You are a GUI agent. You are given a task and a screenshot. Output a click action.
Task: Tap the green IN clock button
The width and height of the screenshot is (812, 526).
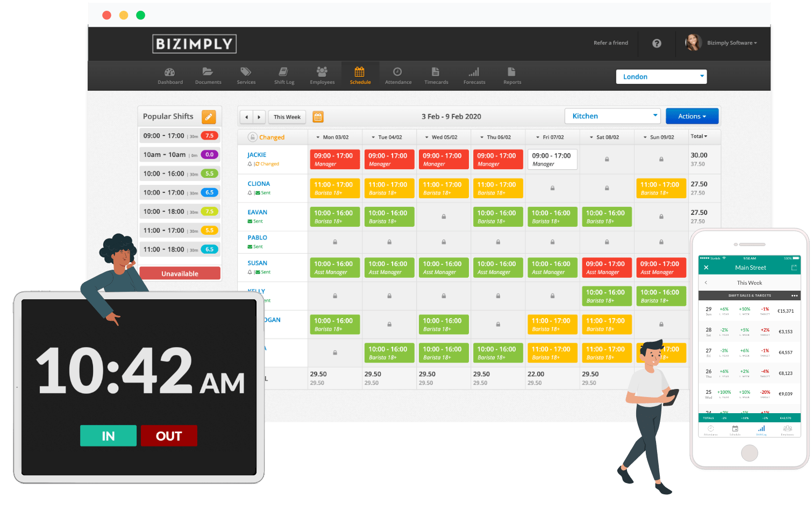coord(108,436)
